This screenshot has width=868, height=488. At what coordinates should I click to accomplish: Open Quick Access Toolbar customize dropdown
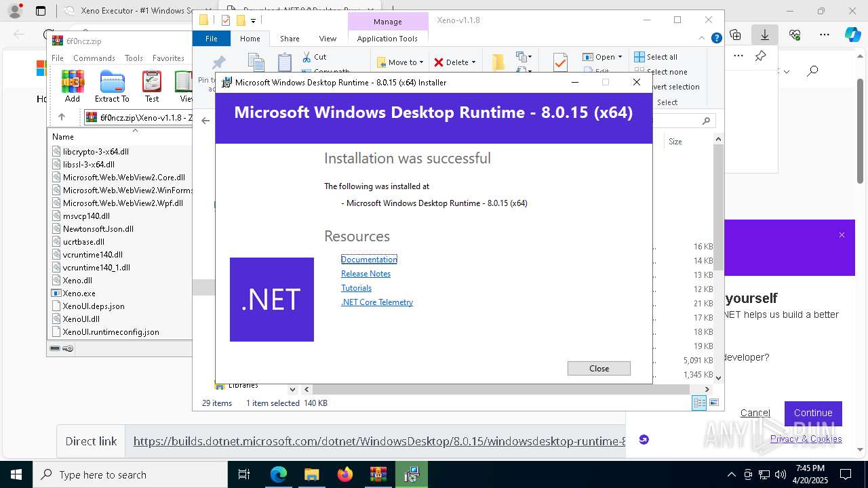tap(253, 20)
